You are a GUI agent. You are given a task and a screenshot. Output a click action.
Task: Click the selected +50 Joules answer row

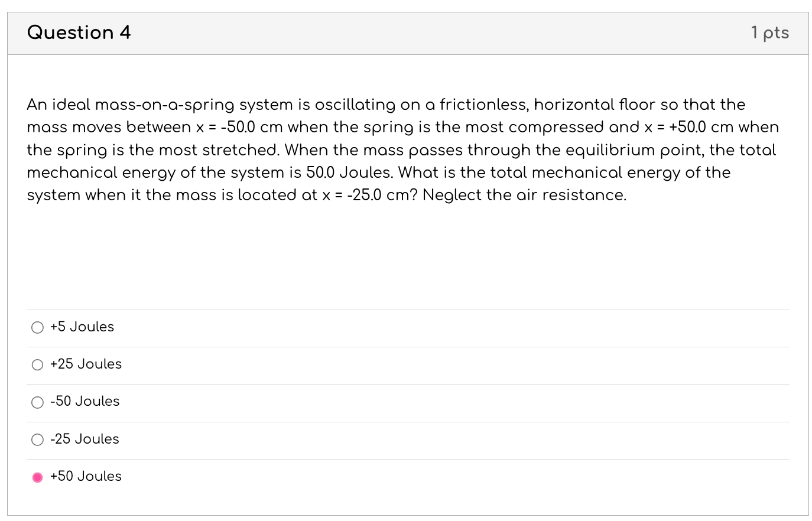pyautogui.click(x=408, y=477)
